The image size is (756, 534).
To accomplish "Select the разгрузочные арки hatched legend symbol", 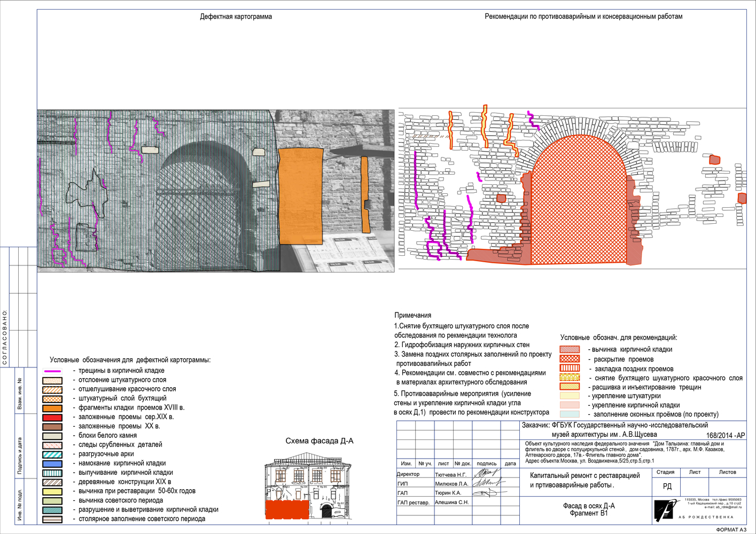I will [x=52, y=454].
